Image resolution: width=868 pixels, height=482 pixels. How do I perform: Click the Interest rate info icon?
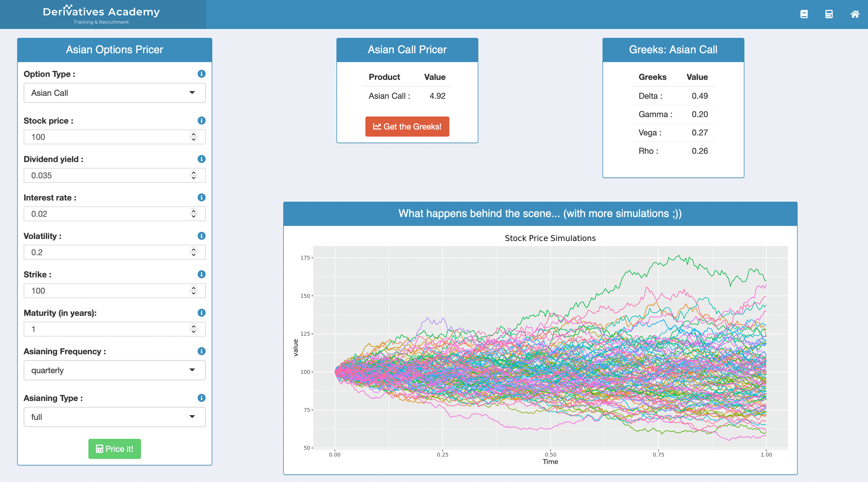[202, 198]
